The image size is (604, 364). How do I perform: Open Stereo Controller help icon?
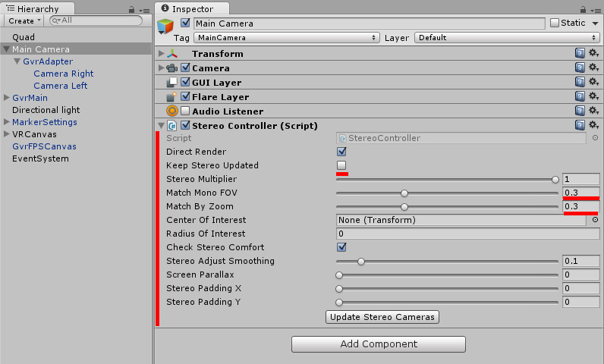click(x=580, y=125)
